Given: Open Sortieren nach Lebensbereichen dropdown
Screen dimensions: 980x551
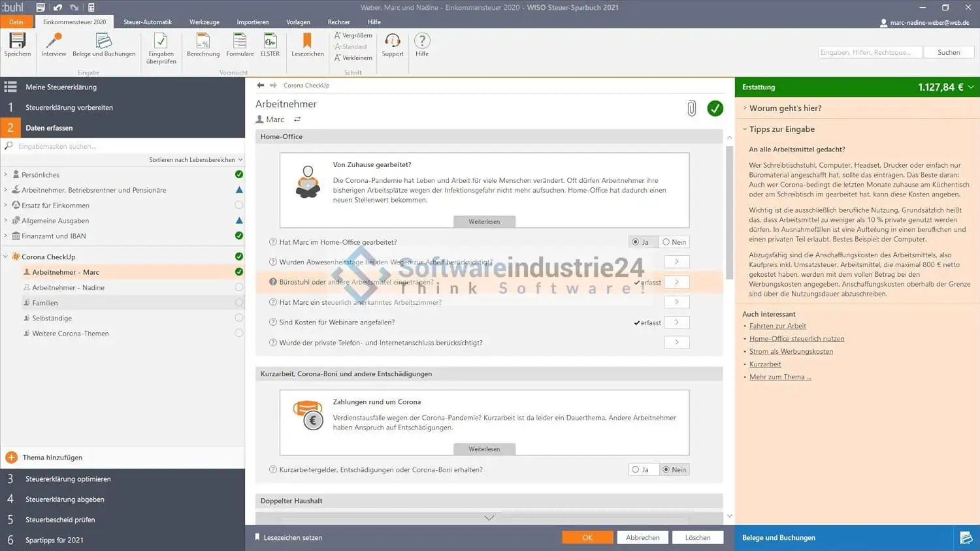Looking at the screenshot, I should (195, 160).
